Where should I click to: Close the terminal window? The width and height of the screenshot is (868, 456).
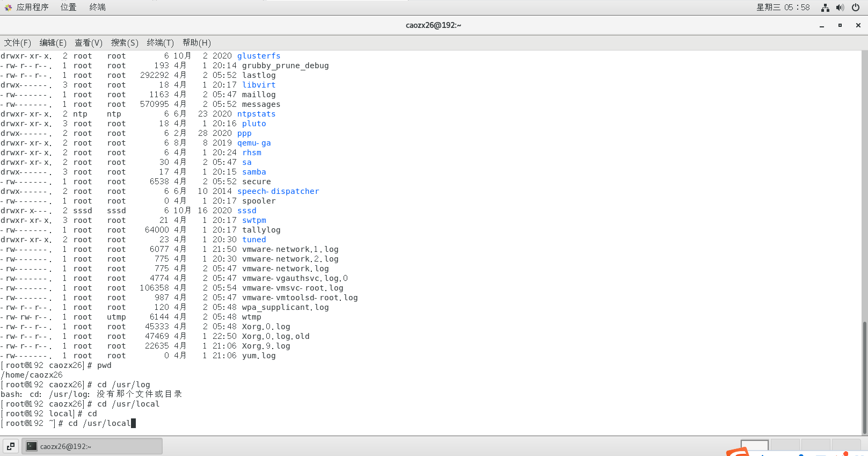tap(858, 25)
